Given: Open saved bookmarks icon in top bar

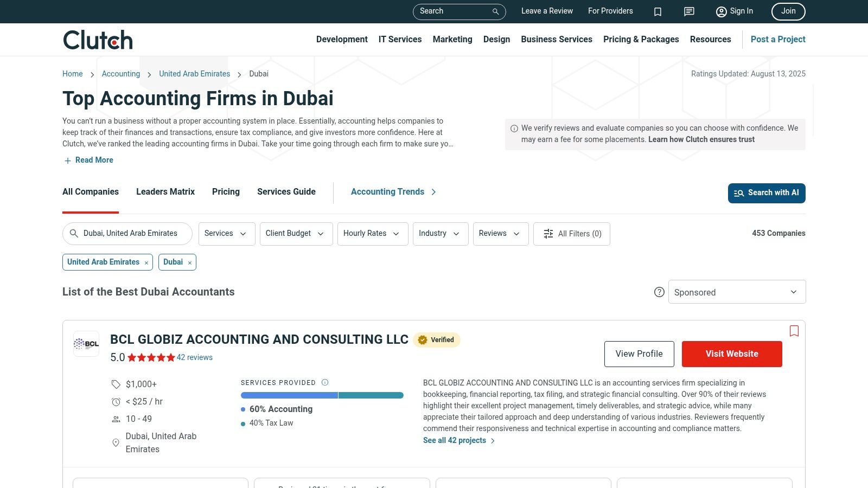Looking at the screenshot, I should tap(658, 11).
